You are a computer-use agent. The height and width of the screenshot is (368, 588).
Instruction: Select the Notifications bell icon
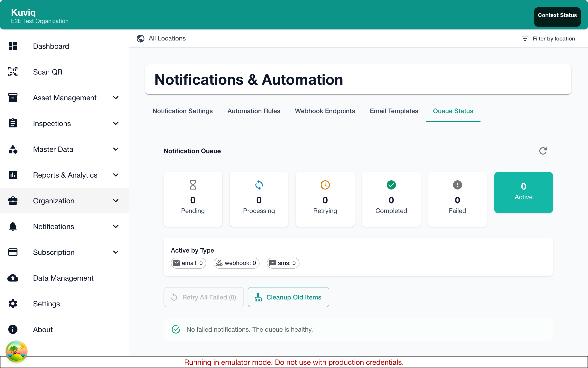point(13,226)
